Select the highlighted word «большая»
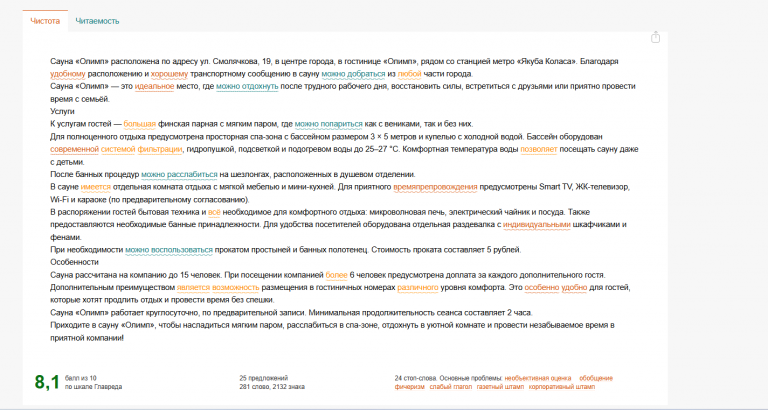This screenshot has width=768, height=410. click(140, 124)
